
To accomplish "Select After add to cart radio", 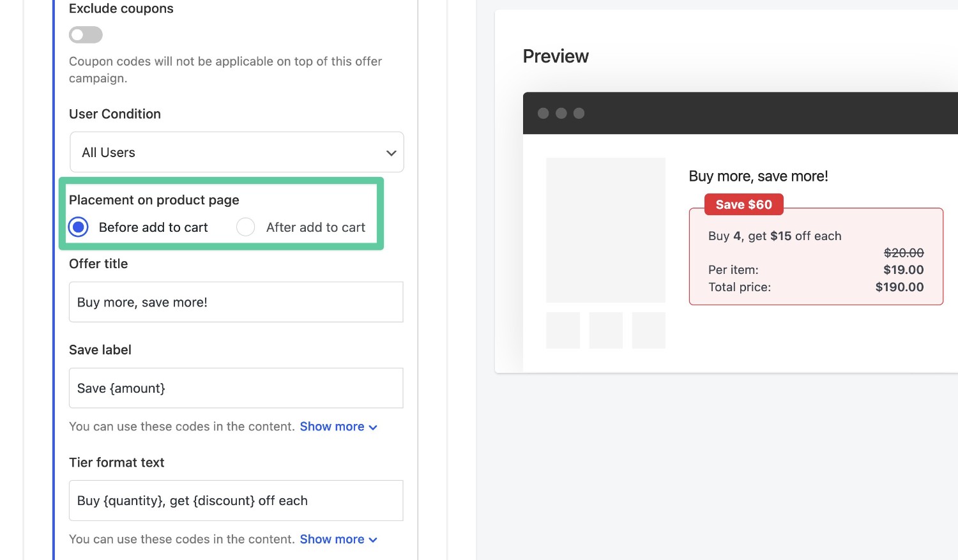I will point(246,227).
